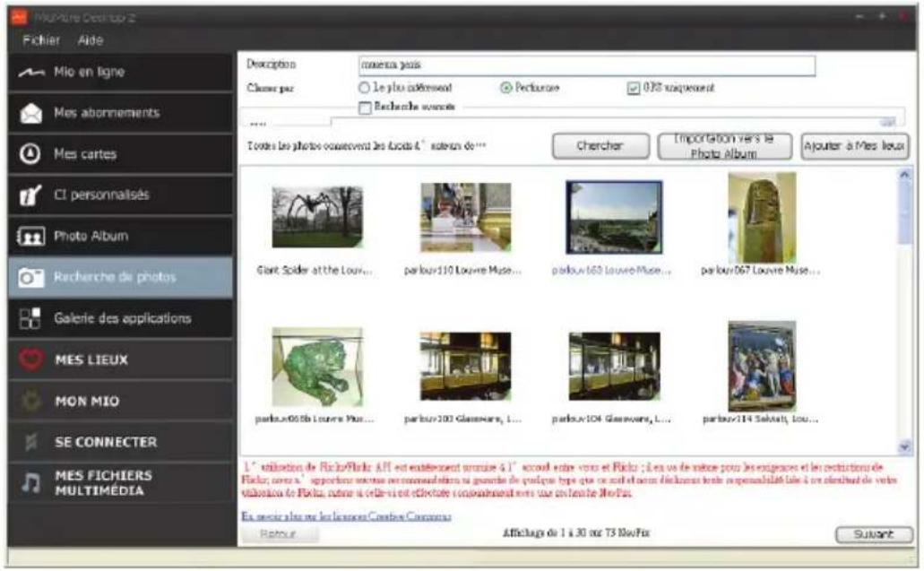924x571 pixels.
Task: Click the Photo Album people icon
Action: (30, 237)
